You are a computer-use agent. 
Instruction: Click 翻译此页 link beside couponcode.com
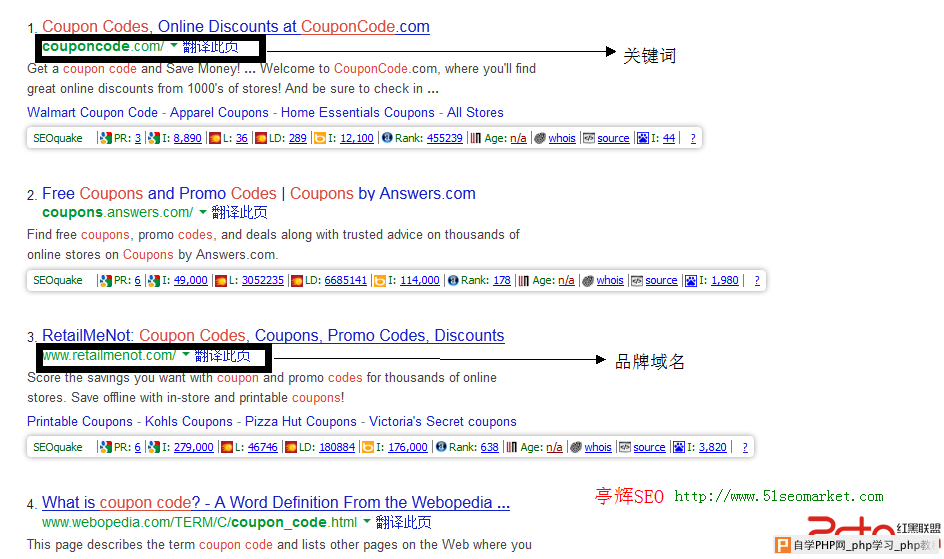(x=210, y=46)
